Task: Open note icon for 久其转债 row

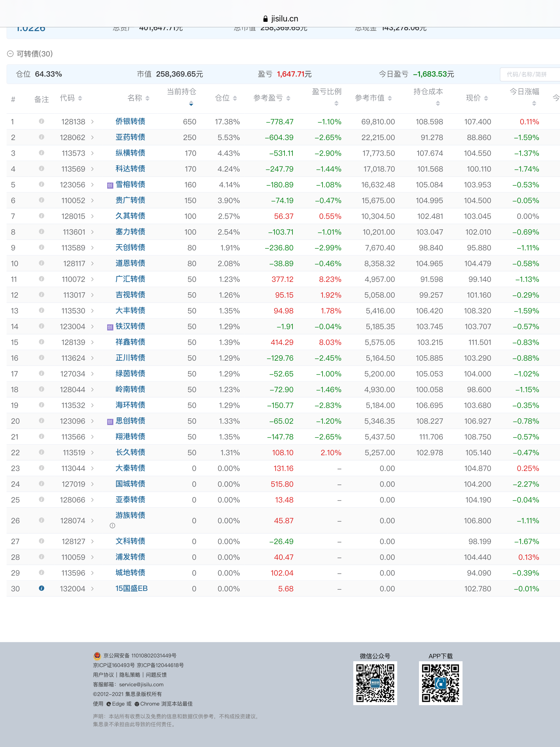Action: [x=41, y=216]
